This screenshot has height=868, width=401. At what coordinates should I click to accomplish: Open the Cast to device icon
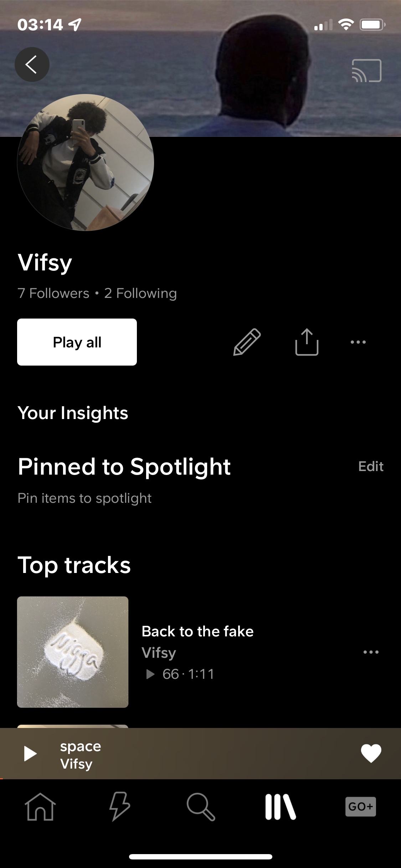(x=366, y=71)
